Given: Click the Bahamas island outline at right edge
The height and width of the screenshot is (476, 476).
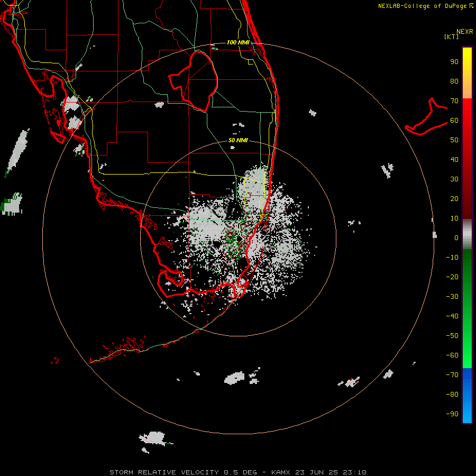Looking at the screenshot, I should click(426, 116).
